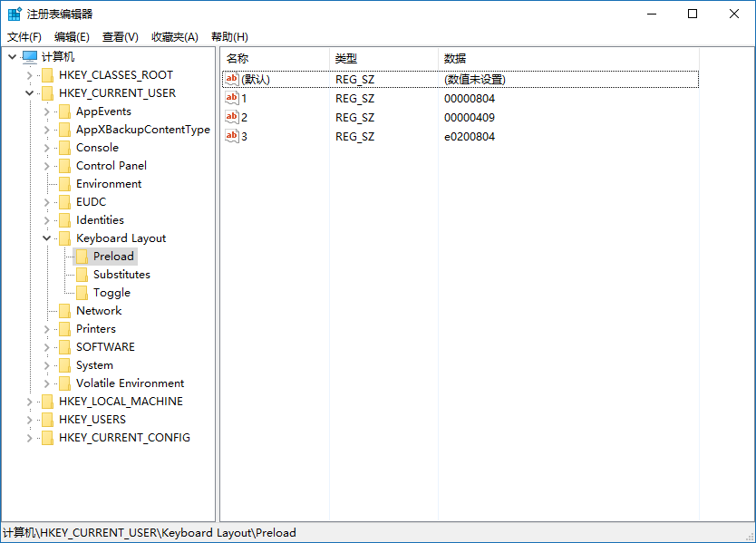The height and width of the screenshot is (543, 756).
Task: Click the HKEY_LOCAL_MACHINE folder icon
Action: pos(48,402)
